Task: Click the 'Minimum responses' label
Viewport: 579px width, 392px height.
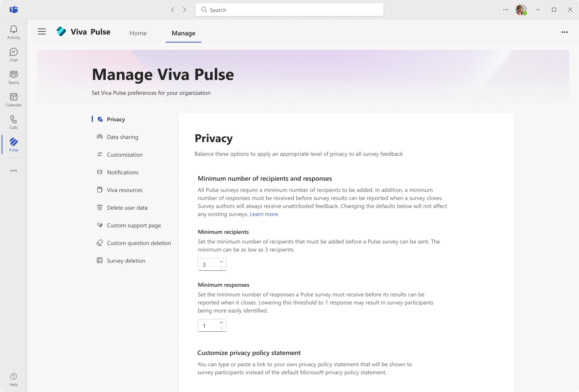Action: tap(224, 285)
